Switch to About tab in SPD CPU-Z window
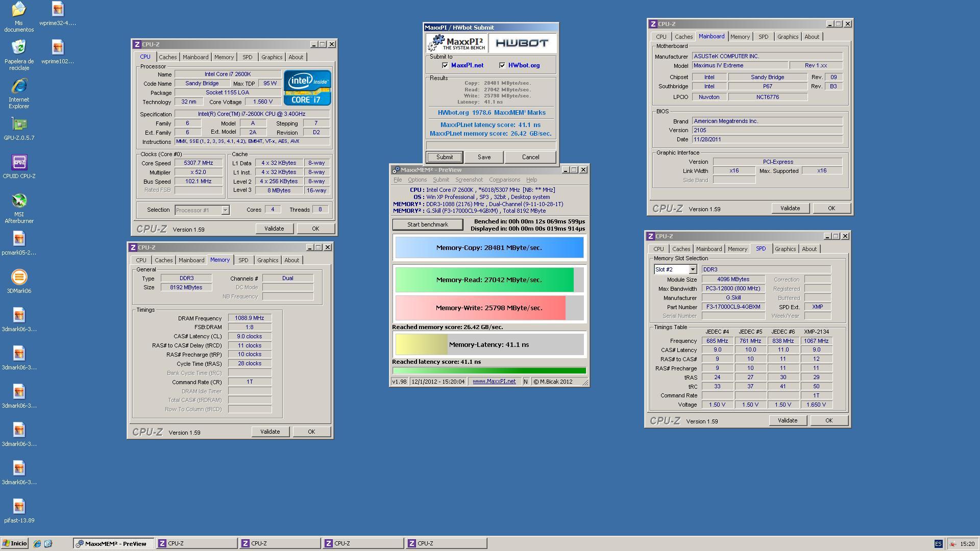 click(x=809, y=249)
